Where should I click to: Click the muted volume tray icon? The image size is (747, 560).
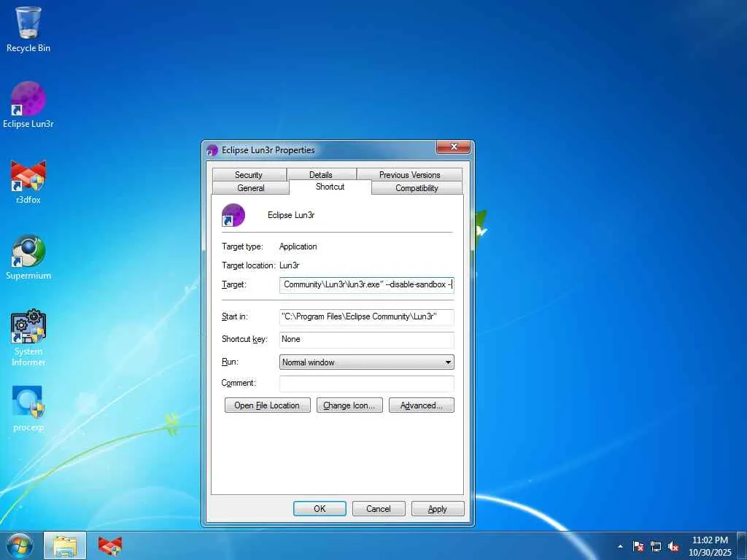(x=673, y=546)
